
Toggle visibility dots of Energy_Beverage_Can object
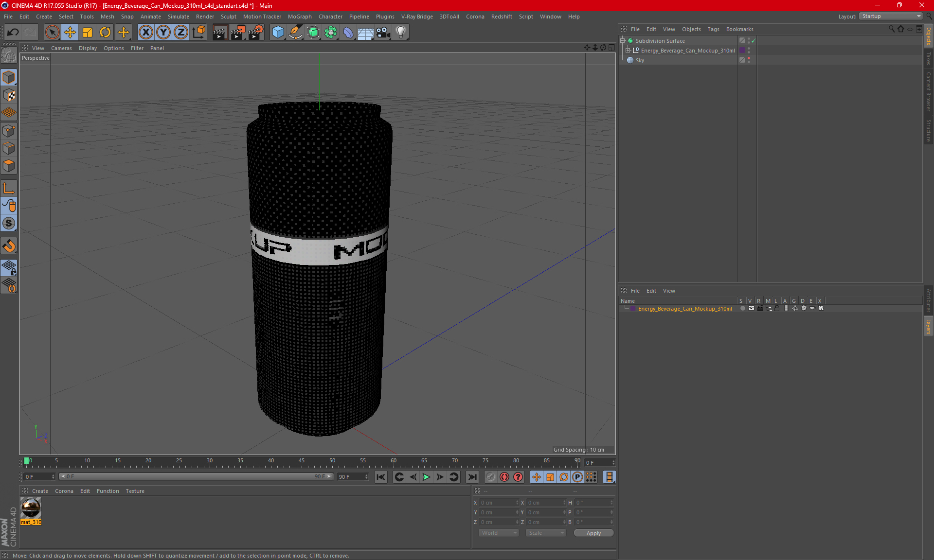coord(749,51)
